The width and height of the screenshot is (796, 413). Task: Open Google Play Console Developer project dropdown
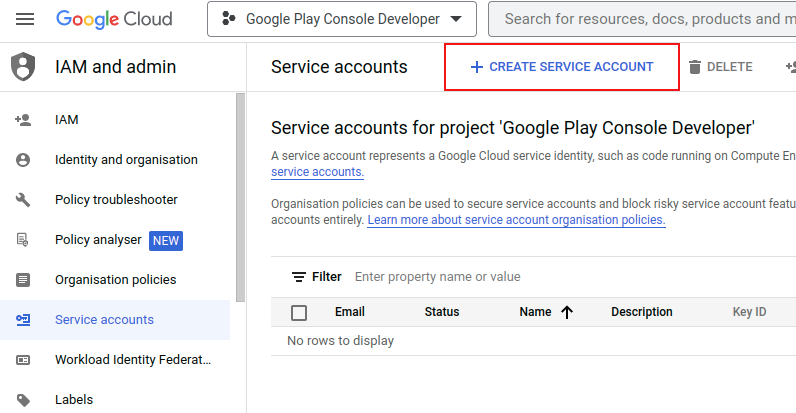(x=342, y=19)
